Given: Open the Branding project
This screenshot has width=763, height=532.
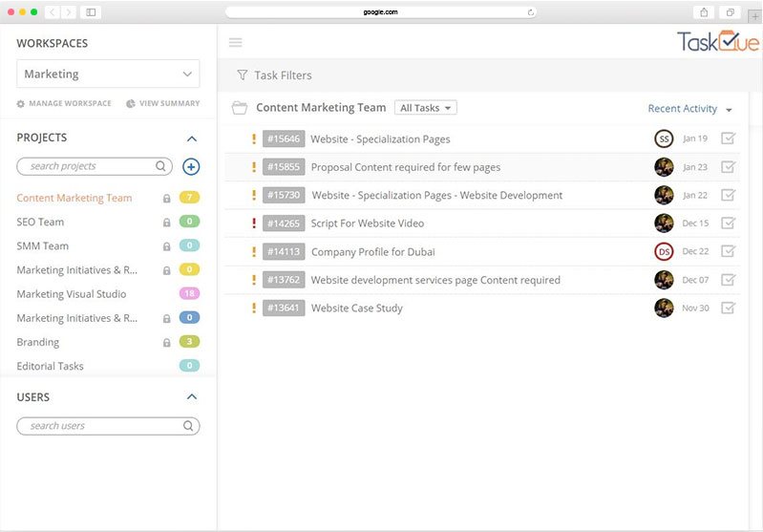Looking at the screenshot, I should (38, 342).
